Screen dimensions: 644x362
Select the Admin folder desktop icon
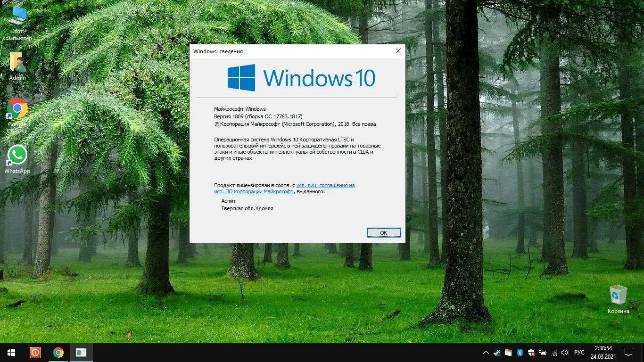coord(17,66)
